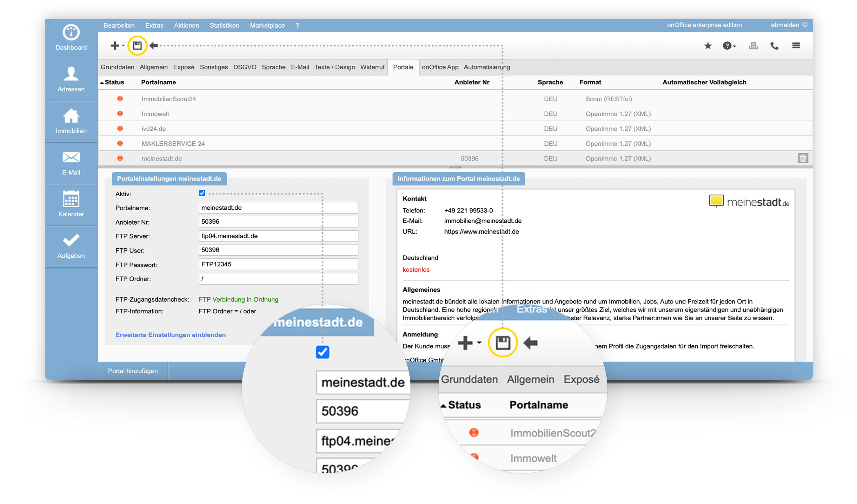
Task: Click red status dot of ivd24.de
Action: coord(120,129)
